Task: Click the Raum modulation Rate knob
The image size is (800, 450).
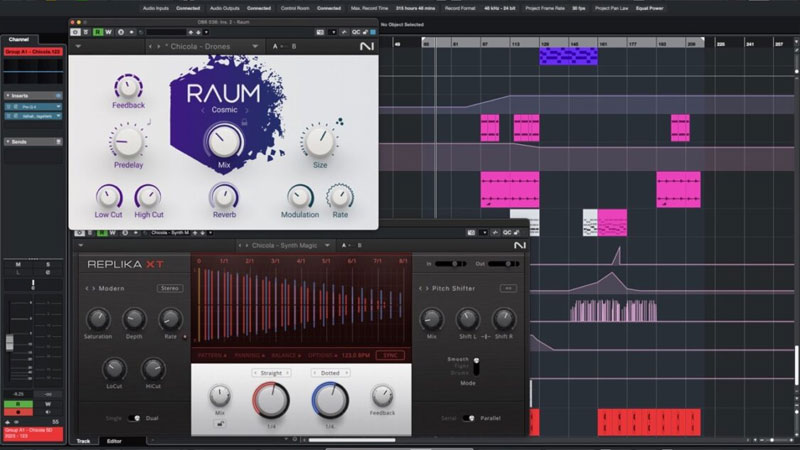Action: pyautogui.click(x=340, y=196)
